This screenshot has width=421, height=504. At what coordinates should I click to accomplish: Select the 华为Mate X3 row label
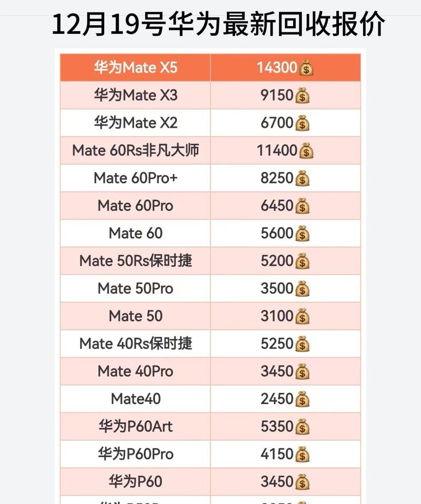click(x=135, y=95)
